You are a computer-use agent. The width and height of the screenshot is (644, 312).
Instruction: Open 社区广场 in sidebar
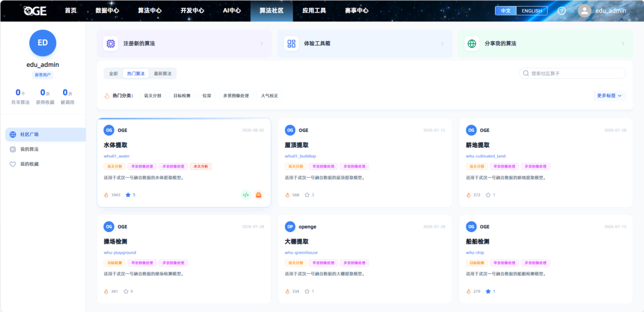(45, 134)
